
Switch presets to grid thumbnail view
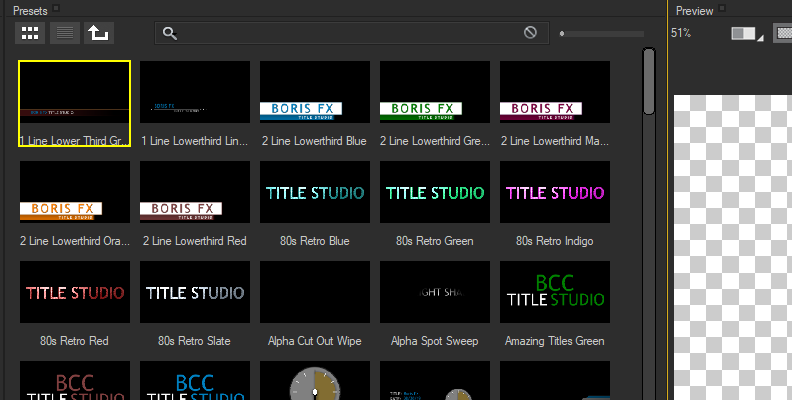[30, 33]
